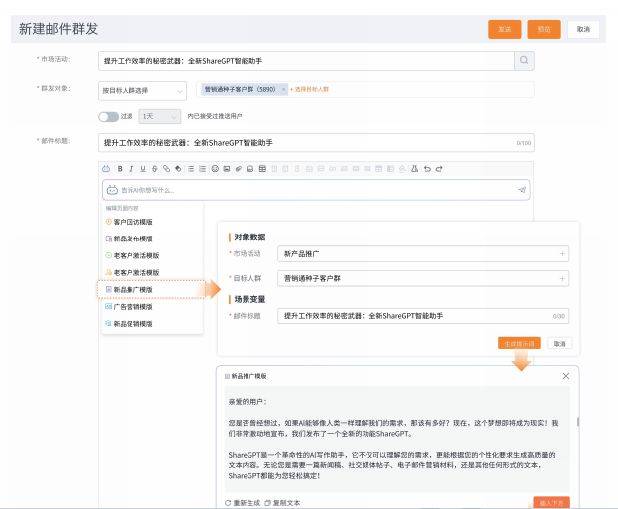Click the generated text panel scrollbar
618x509 pixels.
click(x=578, y=421)
